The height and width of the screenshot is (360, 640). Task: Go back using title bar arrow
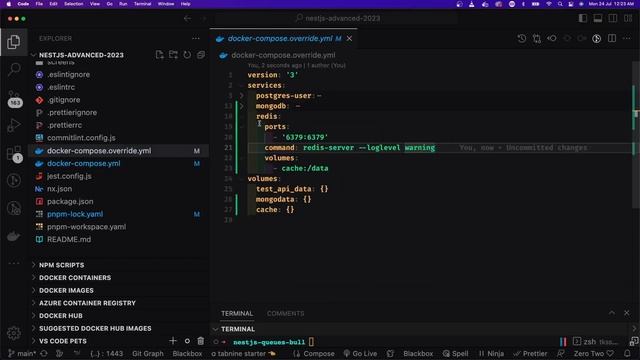[x=187, y=18]
